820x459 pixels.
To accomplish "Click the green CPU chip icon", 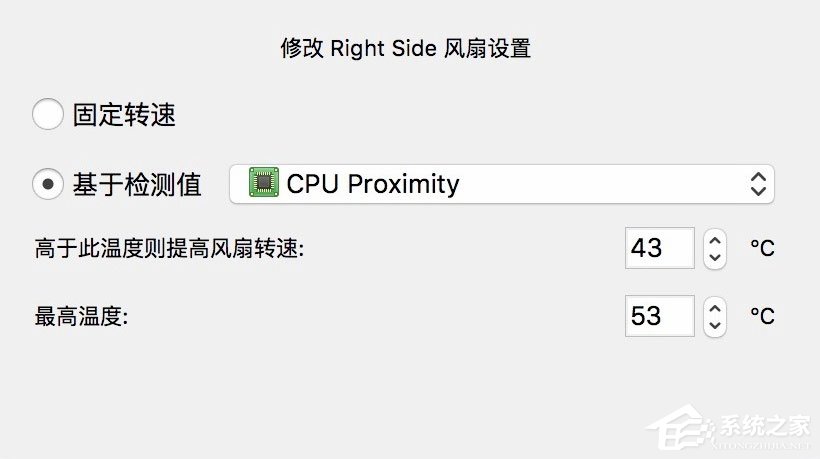I will coord(264,184).
